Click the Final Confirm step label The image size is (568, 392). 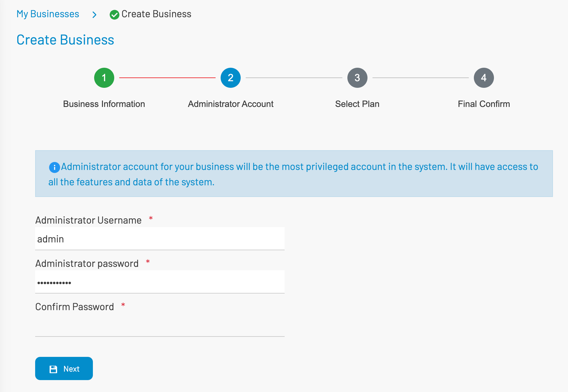tap(484, 104)
